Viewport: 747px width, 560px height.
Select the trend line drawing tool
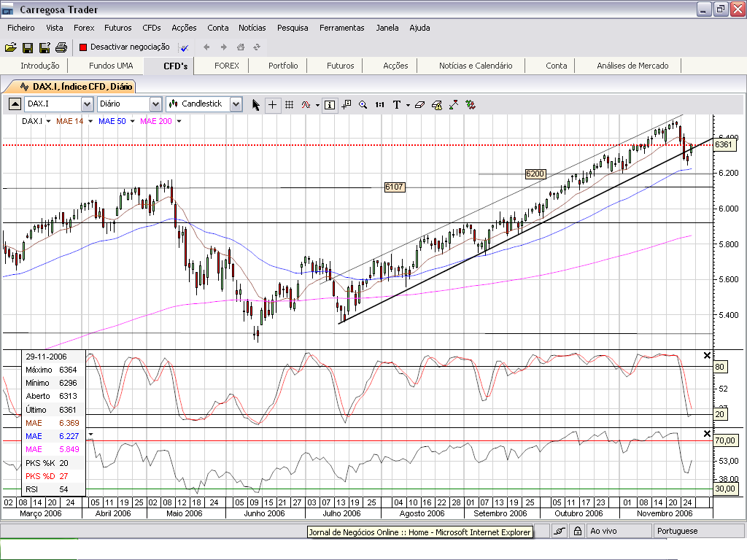[454, 105]
